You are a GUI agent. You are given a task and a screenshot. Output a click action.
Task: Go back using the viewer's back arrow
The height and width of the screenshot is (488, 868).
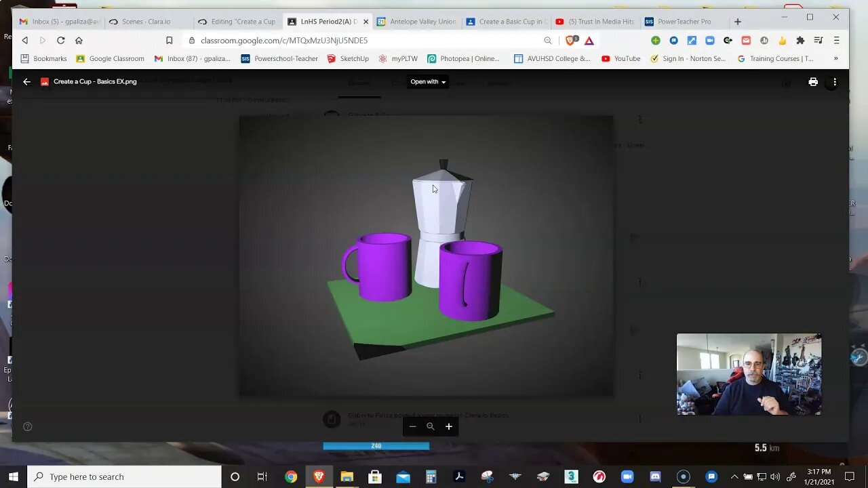27,82
